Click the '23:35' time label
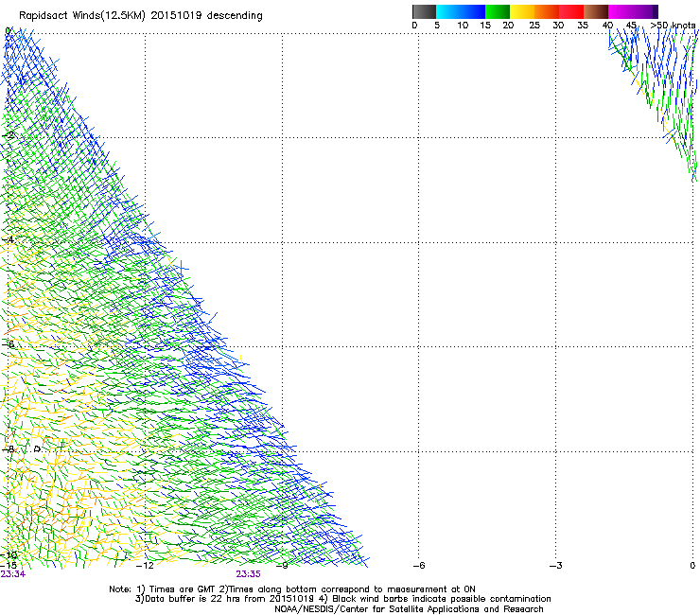This screenshot has width=700, height=615. click(x=248, y=574)
